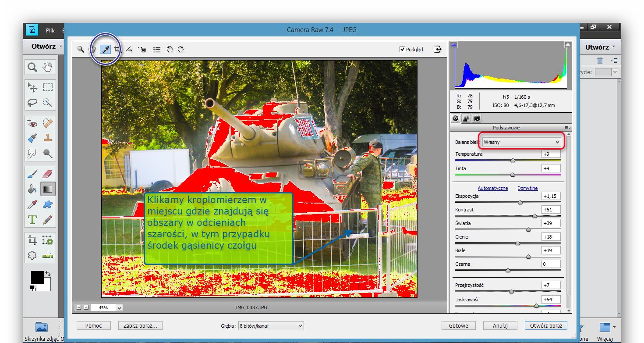The height and width of the screenshot is (343, 644).
Task: Click the Białe slider handle
Action: coord(528,257)
